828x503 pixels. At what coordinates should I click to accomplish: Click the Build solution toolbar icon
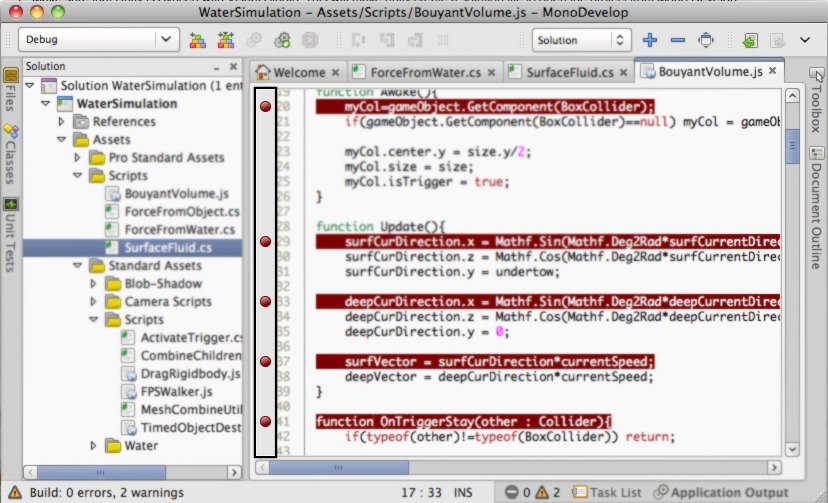[197, 40]
